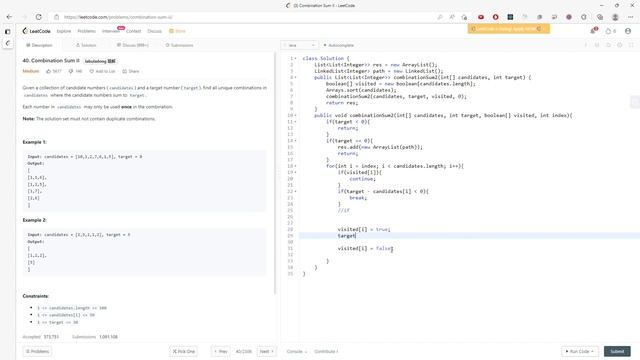This screenshot has width=640, height=360.
Task: Open the browser collections icon
Action: 600,17
